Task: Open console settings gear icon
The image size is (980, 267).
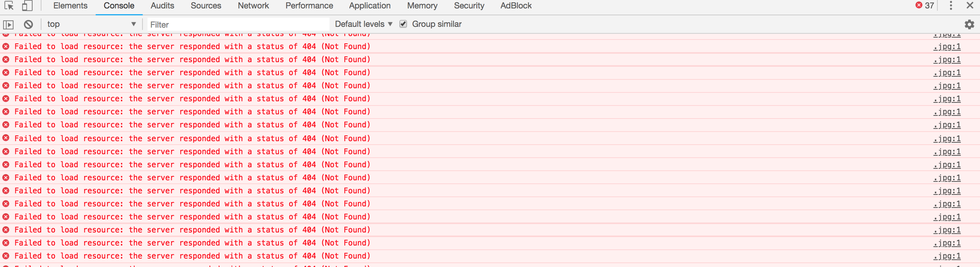Action: pyautogui.click(x=969, y=25)
